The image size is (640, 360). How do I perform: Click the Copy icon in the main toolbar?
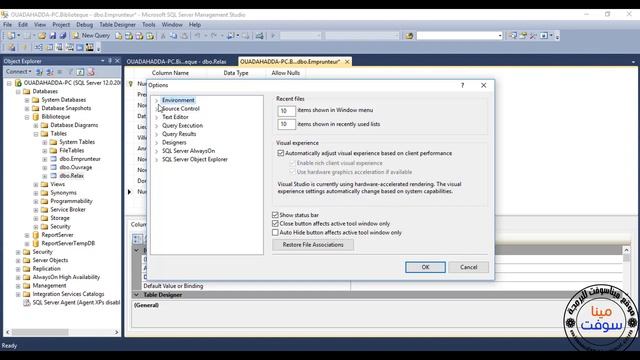pyautogui.click(x=173, y=36)
